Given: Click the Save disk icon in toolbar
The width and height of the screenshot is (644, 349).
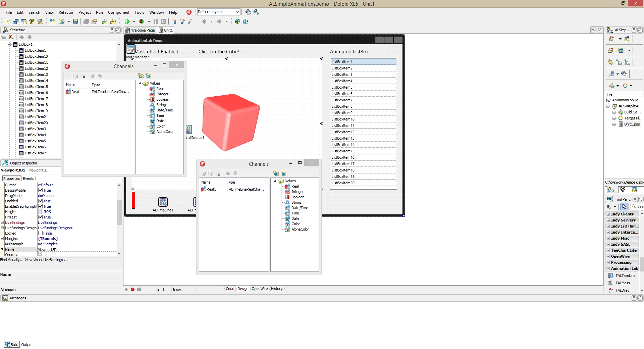Looking at the screenshot, I should [x=75, y=21].
